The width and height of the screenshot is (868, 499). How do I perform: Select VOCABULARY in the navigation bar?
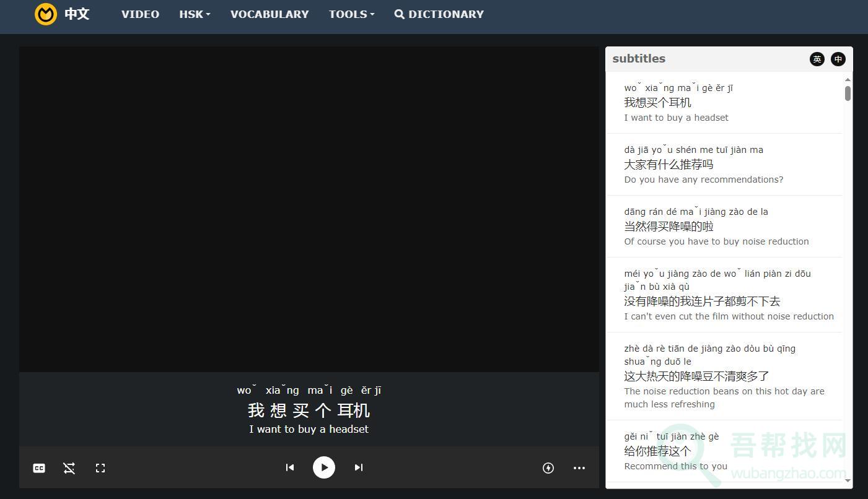[270, 14]
